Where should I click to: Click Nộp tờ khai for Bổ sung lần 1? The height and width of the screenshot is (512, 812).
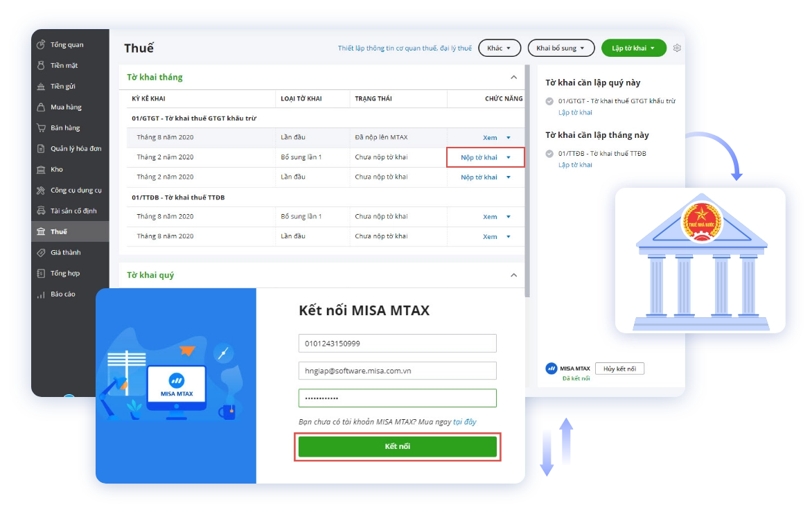[x=479, y=157]
